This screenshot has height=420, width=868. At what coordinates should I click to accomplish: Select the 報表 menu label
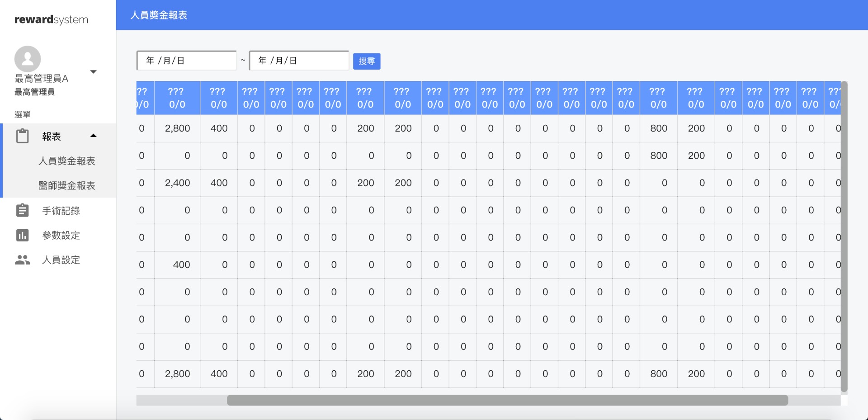52,137
